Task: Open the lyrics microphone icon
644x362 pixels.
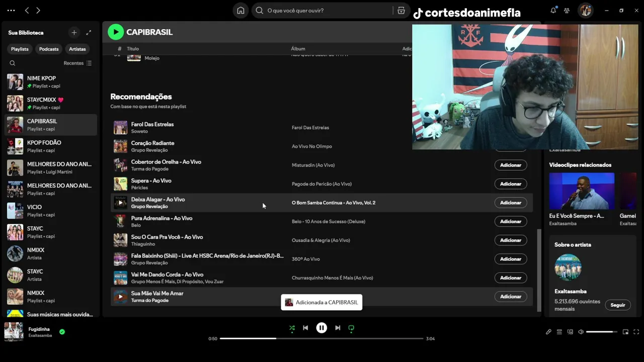Action: tap(548, 332)
